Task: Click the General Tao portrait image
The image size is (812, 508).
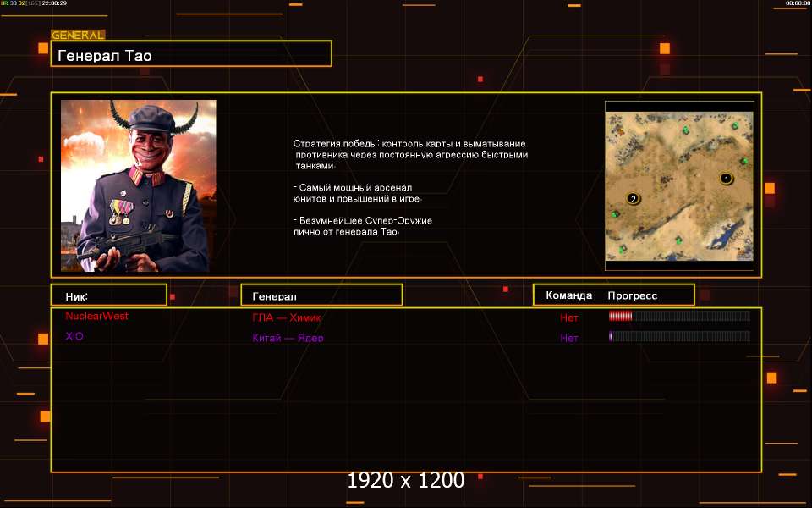Action: (x=138, y=185)
